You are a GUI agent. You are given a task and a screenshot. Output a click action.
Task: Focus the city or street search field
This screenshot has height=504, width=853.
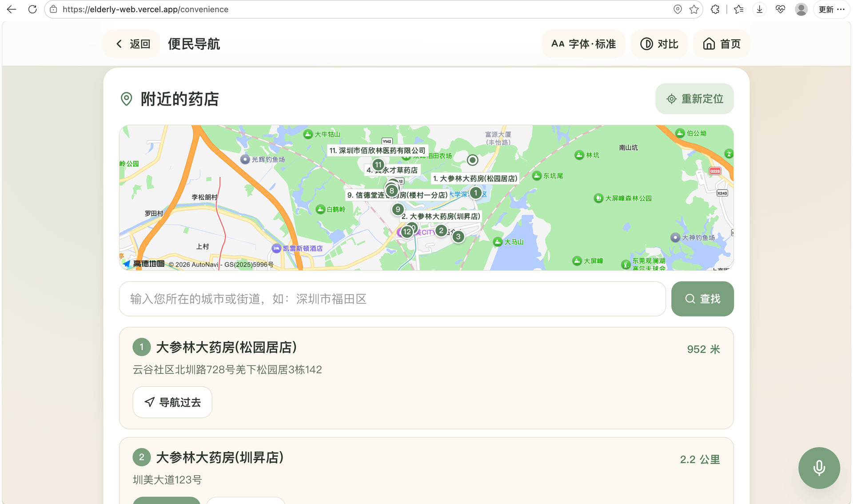[392, 299]
